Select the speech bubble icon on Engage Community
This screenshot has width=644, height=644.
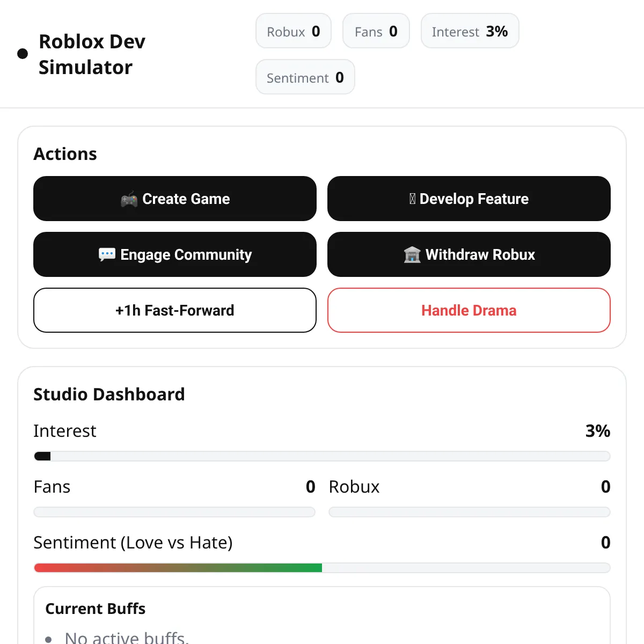coord(107,254)
